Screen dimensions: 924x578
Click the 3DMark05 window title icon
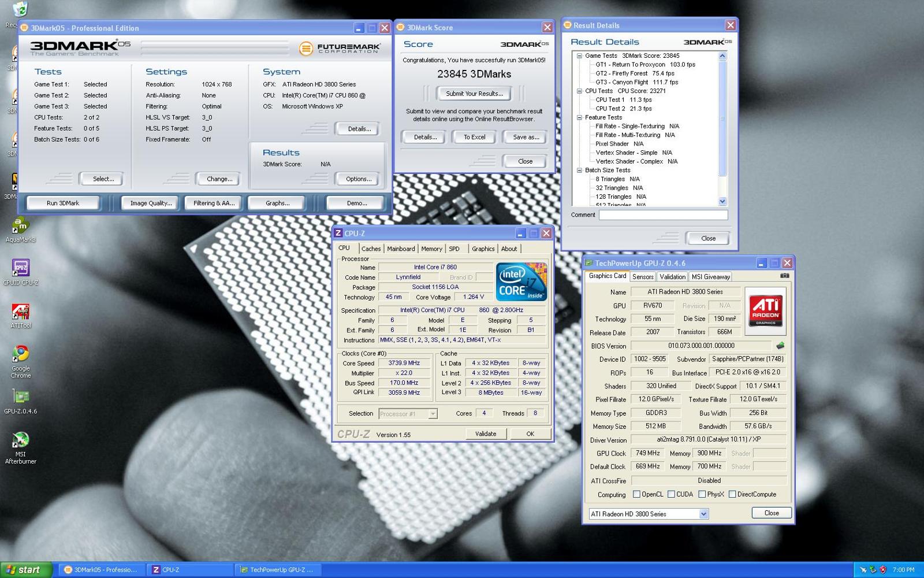[24, 28]
